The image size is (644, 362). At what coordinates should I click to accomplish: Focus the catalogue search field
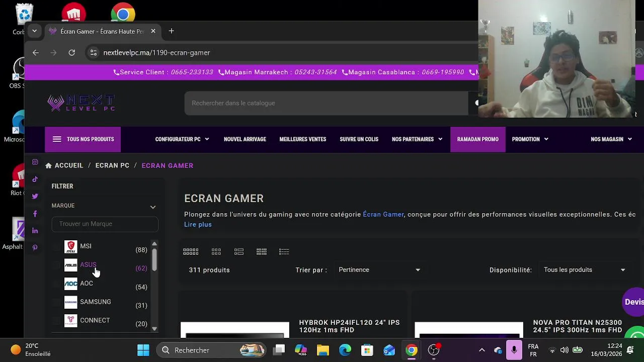point(326,103)
